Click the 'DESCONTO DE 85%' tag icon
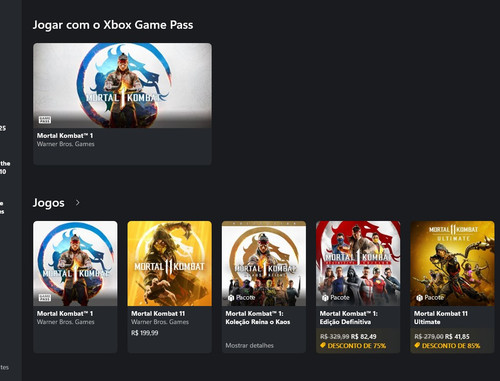The height and width of the screenshot is (381, 500). point(417,345)
